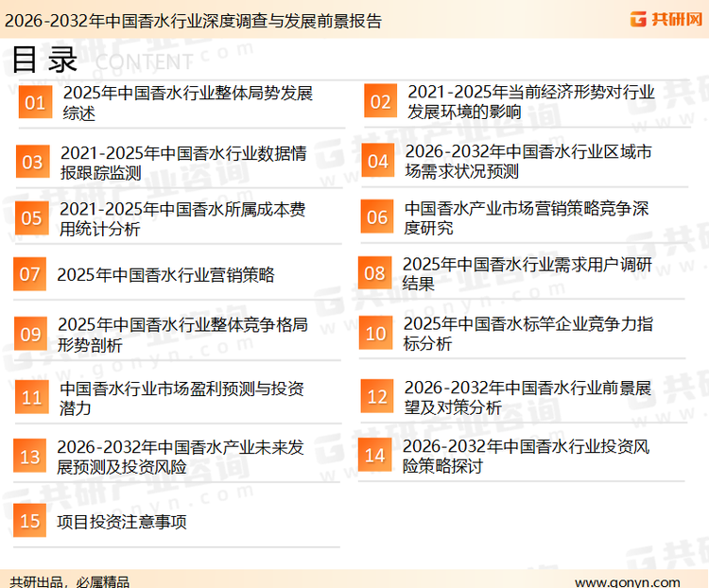Image resolution: width=709 pixels, height=588 pixels.
Task: Click the report title 2026-2032年中国香水行业深度调查与发展前景报告
Action: (193, 21)
